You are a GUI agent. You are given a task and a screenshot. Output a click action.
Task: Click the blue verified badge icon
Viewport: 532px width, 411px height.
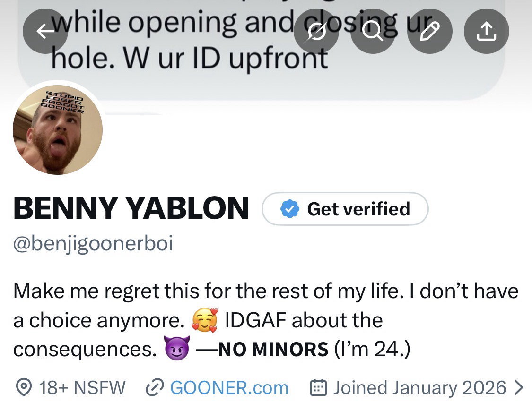[x=289, y=209]
